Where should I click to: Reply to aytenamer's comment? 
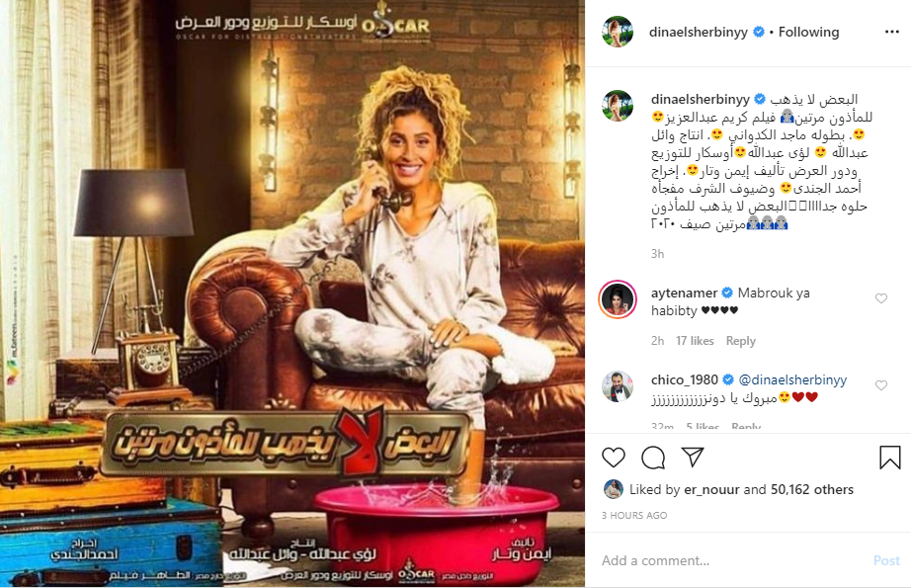[x=741, y=341]
